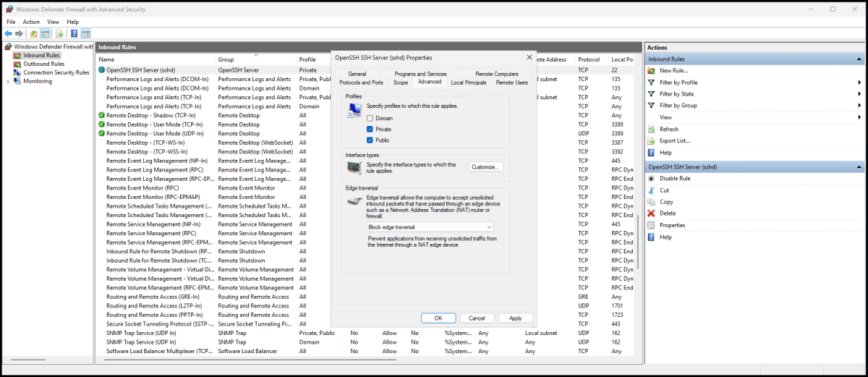The width and height of the screenshot is (868, 377).
Task: Expand the Monitoring tree node arrow
Action: click(8, 81)
